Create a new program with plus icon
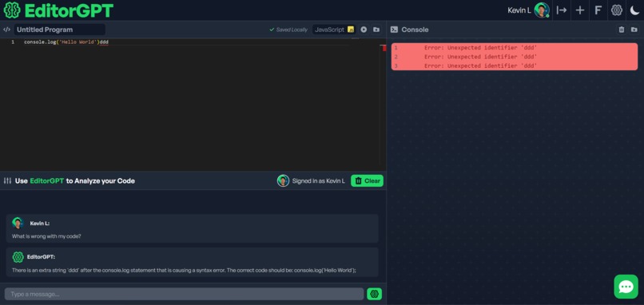This screenshot has height=305, width=644. 580,10
